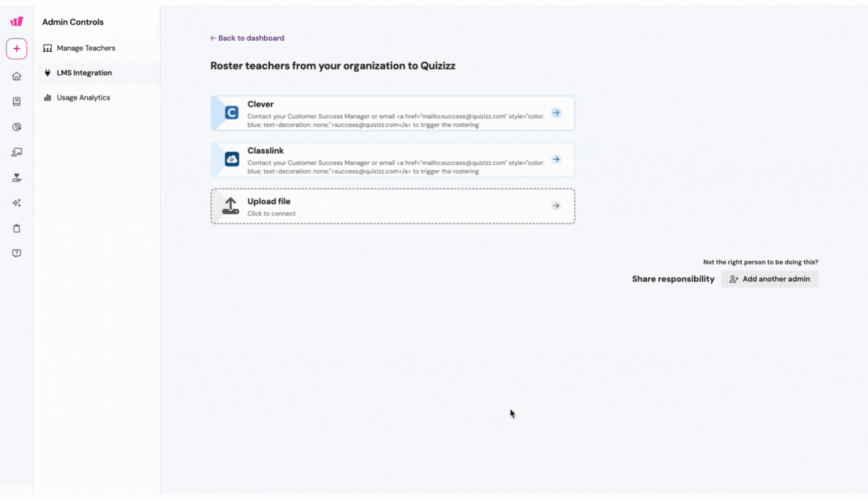Open the Library icon in sidebar
Screen dimensions: 868x499
(17, 102)
